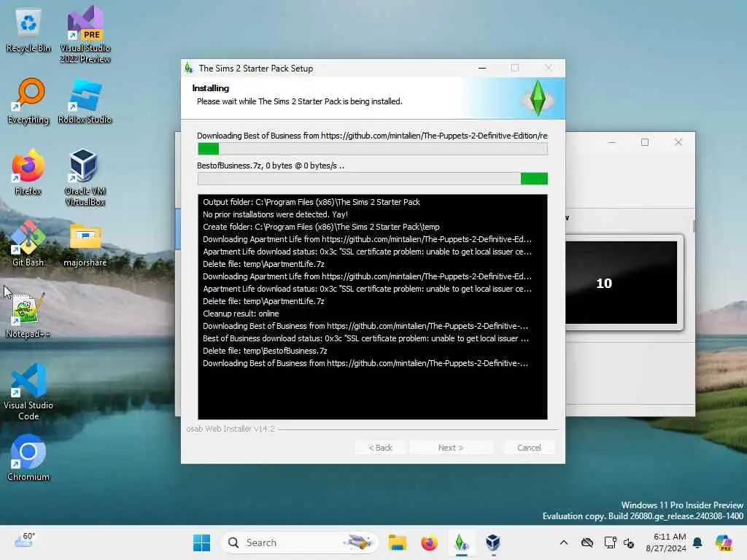Screen dimensions: 747x560
Task: Select 'Create folder' log line
Action: (x=321, y=227)
